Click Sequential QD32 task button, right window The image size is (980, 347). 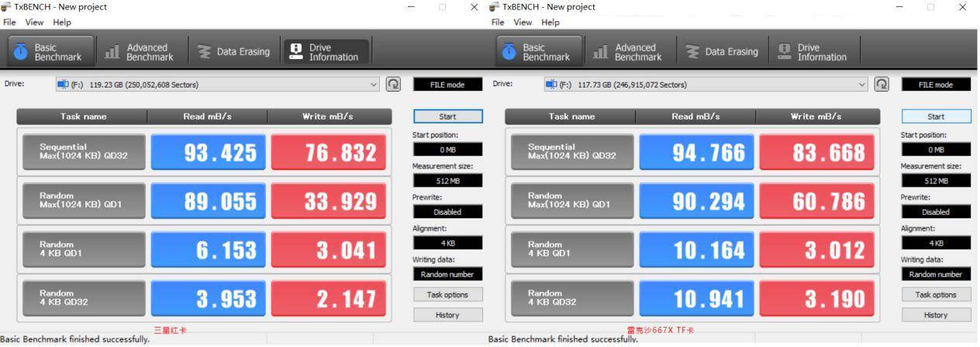(572, 152)
